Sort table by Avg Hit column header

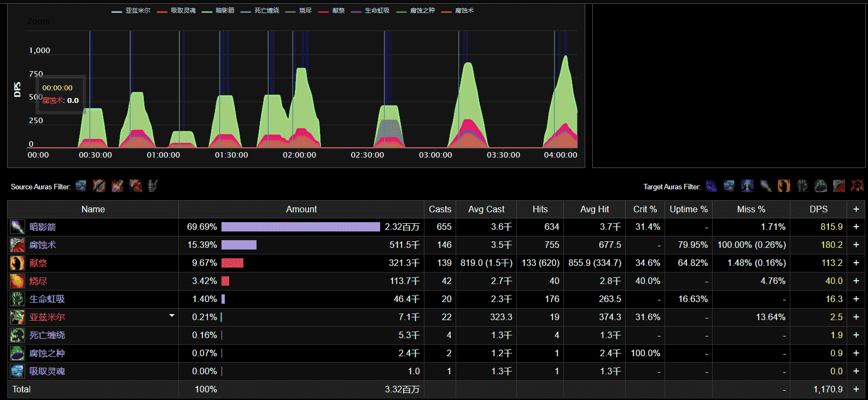point(595,209)
